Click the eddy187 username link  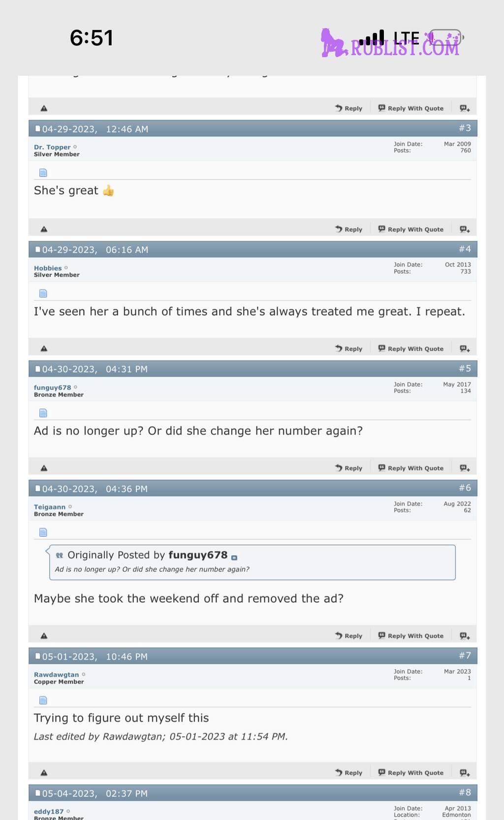pyautogui.click(x=49, y=811)
